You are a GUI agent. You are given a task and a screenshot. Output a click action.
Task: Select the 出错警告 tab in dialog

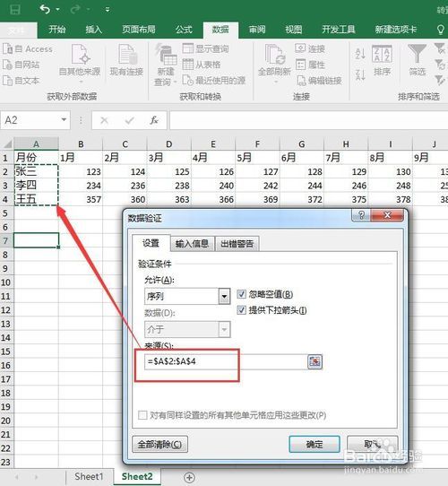pos(237,244)
